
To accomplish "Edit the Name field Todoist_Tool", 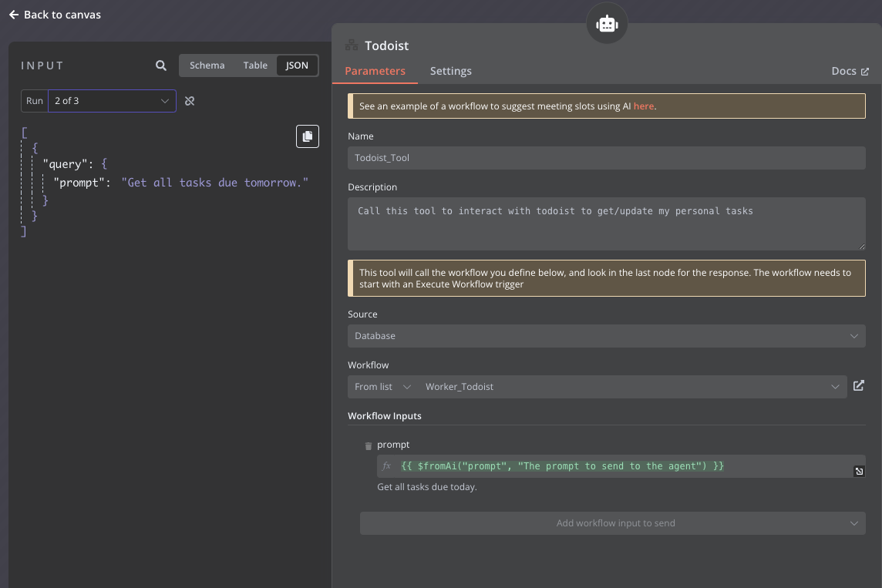I will (x=606, y=158).
